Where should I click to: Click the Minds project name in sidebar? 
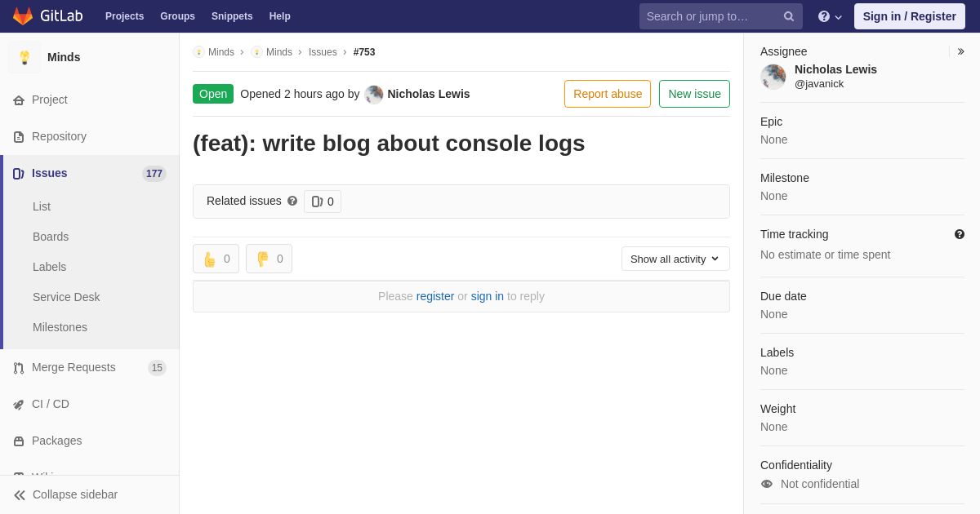coord(64,57)
